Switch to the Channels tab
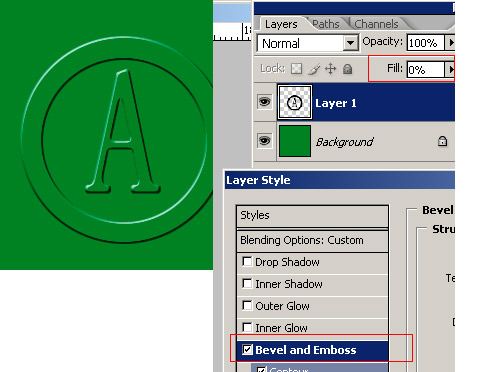Viewport: 478px width, 372px height. click(376, 24)
